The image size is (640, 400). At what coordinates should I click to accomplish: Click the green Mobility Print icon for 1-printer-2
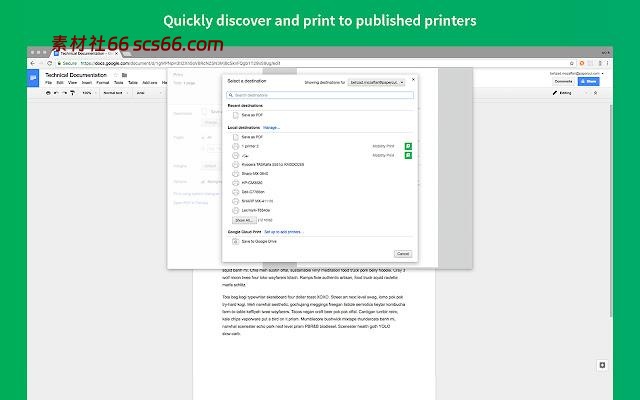click(408, 146)
